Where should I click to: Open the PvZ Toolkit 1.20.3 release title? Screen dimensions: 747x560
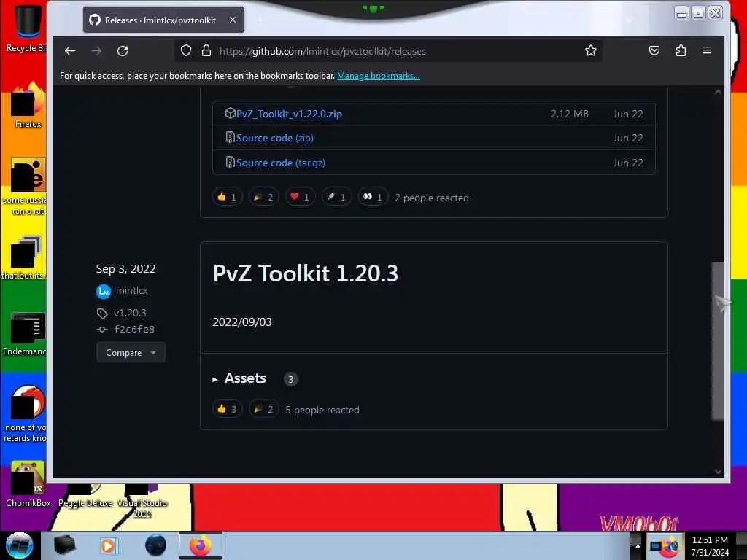pyautogui.click(x=305, y=273)
